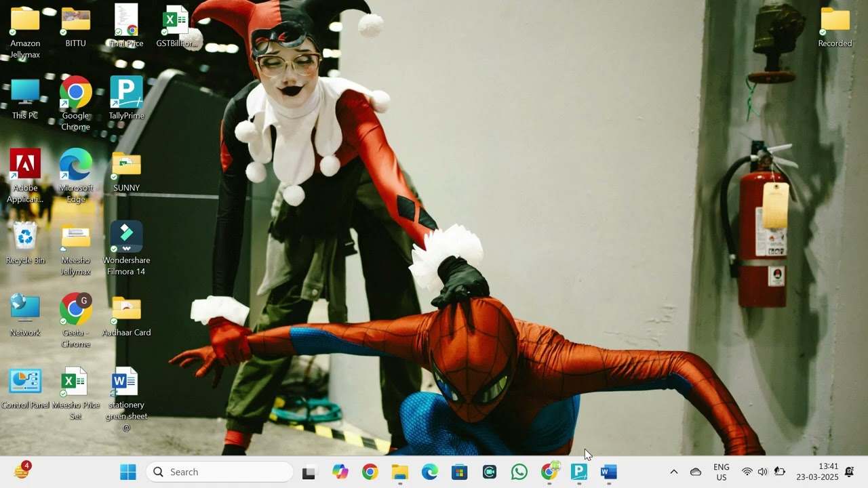
Task: Select the This PC desktop icon
Action: point(25,100)
